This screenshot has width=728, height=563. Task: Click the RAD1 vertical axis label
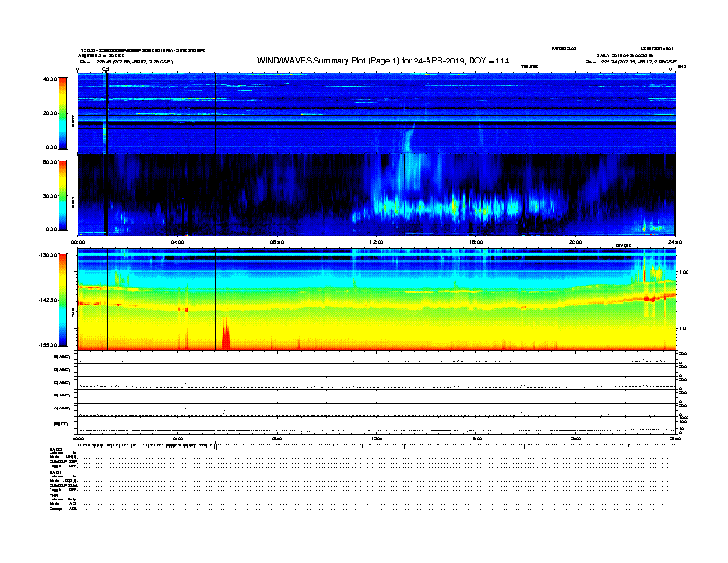(73, 201)
